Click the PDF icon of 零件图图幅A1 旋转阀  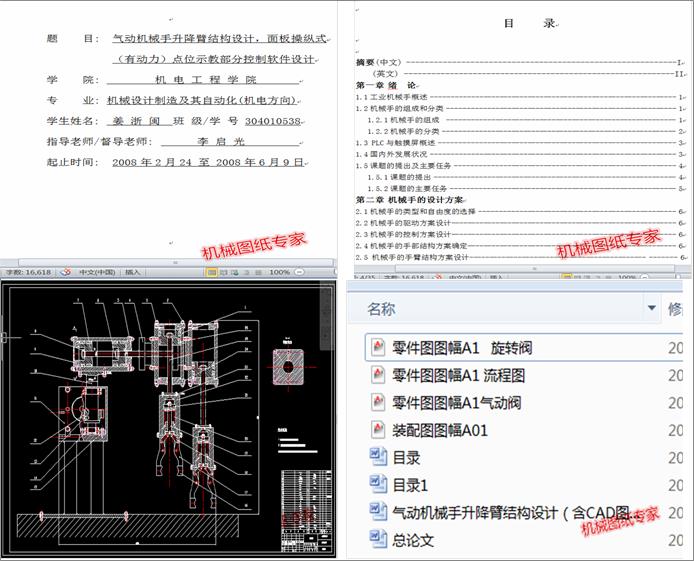[378, 347]
